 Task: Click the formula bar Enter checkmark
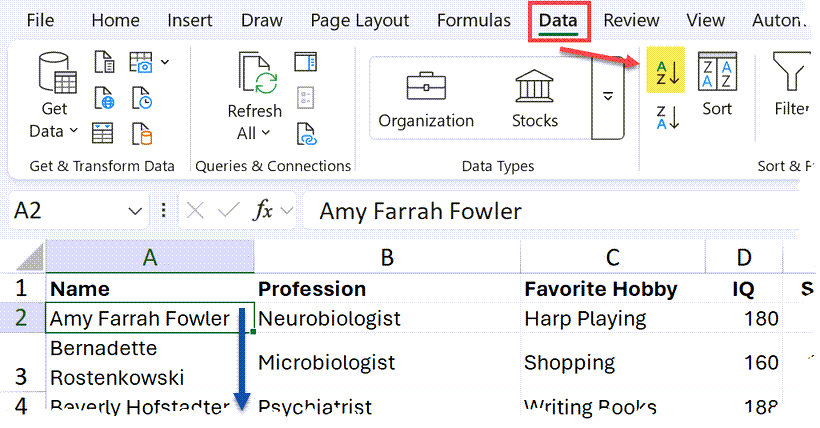[x=229, y=211]
